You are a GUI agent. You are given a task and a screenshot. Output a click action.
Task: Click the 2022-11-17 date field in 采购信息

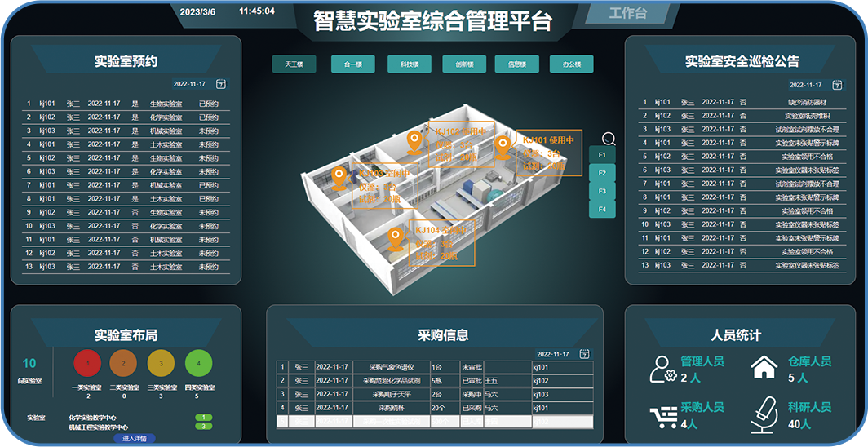[x=552, y=354]
